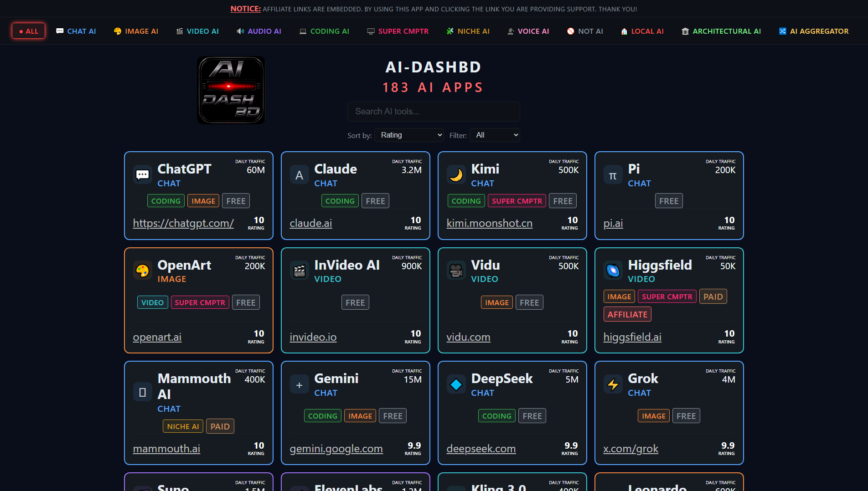Screen dimensions: 868x491
Task: Click the puzzle icon in Niche AI tab
Action: (450, 31)
